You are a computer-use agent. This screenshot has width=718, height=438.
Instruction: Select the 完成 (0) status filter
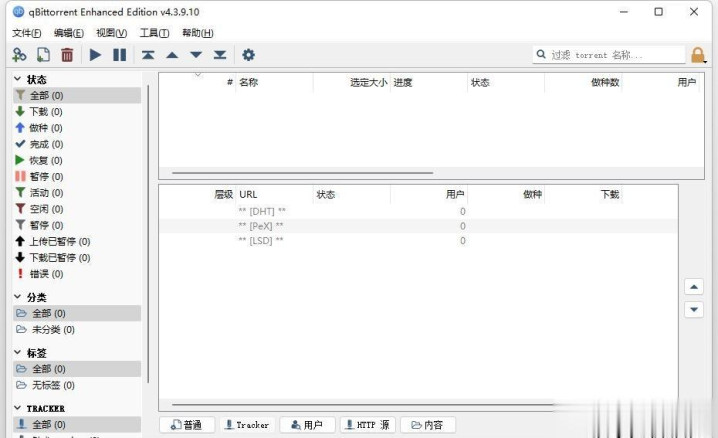pos(77,144)
